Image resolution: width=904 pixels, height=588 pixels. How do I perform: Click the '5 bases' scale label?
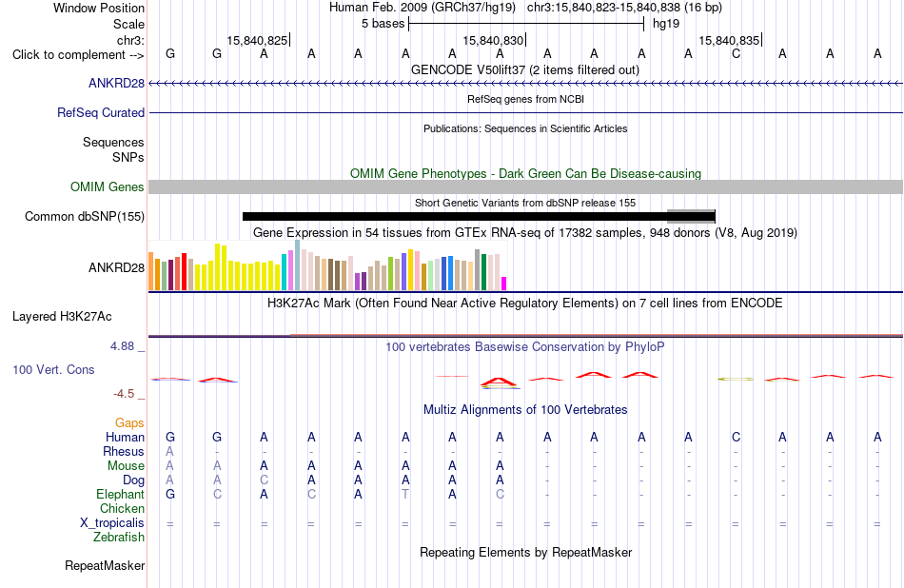pyautogui.click(x=383, y=24)
